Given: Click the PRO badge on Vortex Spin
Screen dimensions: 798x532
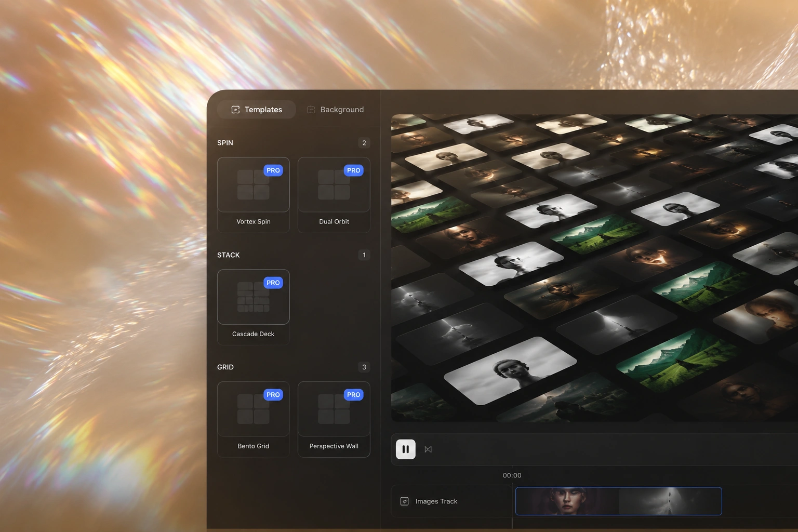Looking at the screenshot, I should click(273, 170).
